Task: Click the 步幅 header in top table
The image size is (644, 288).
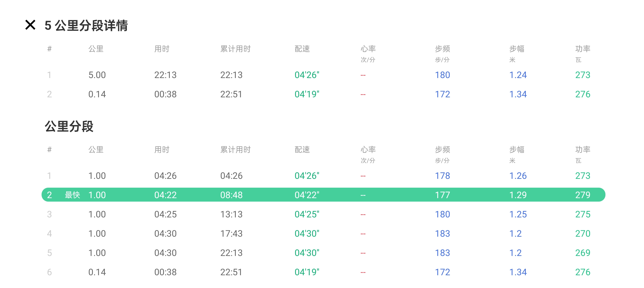Action: (x=517, y=49)
